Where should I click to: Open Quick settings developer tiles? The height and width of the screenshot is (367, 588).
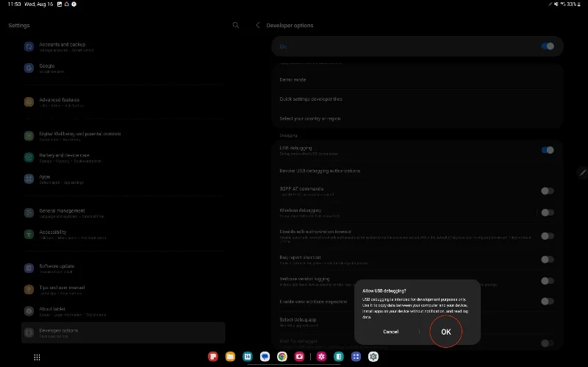pos(417,99)
